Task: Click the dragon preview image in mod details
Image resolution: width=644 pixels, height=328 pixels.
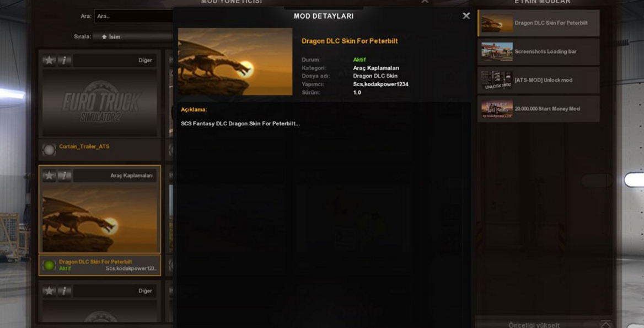Action: pos(235,62)
